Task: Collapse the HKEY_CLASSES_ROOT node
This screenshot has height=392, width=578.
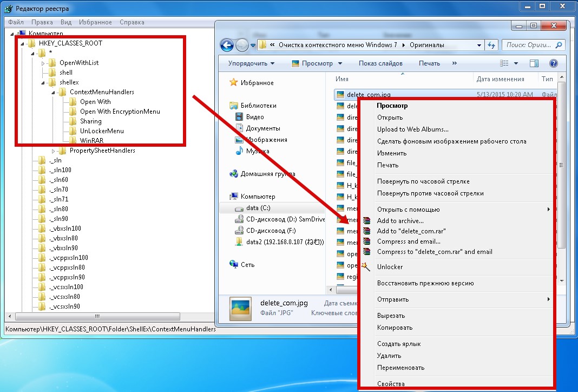Action: point(22,43)
